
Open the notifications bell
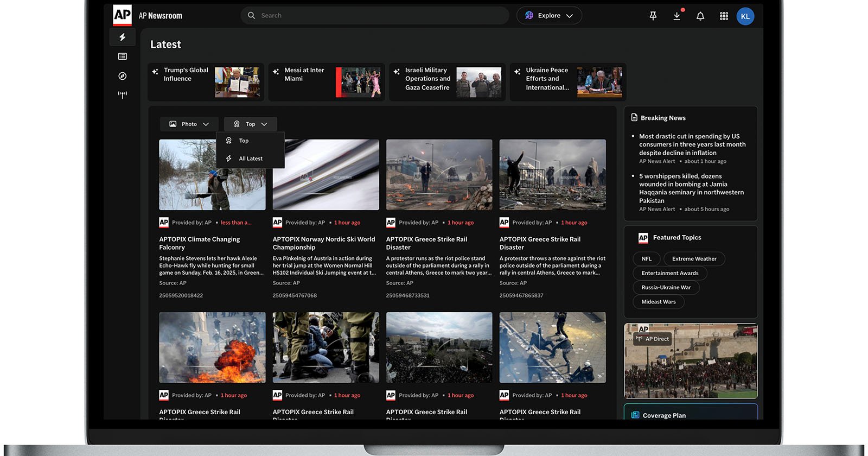(700, 16)
